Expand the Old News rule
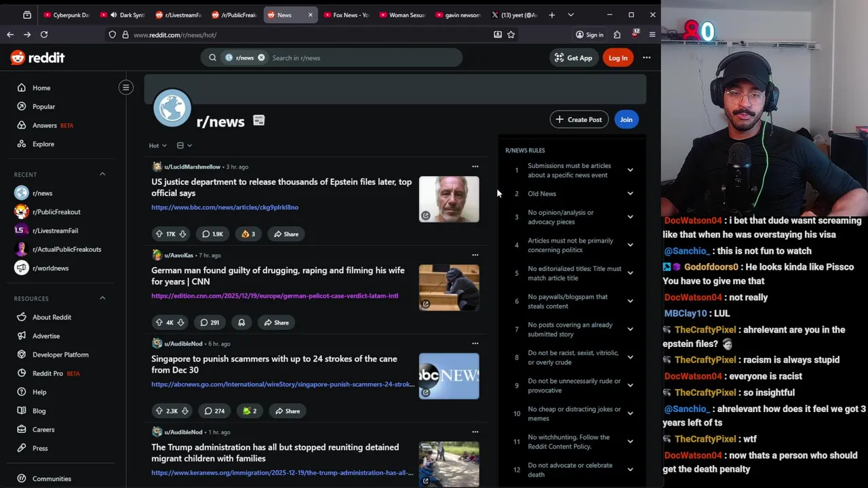868x488 pixels. pyautogui.click(x=630, y=194)
